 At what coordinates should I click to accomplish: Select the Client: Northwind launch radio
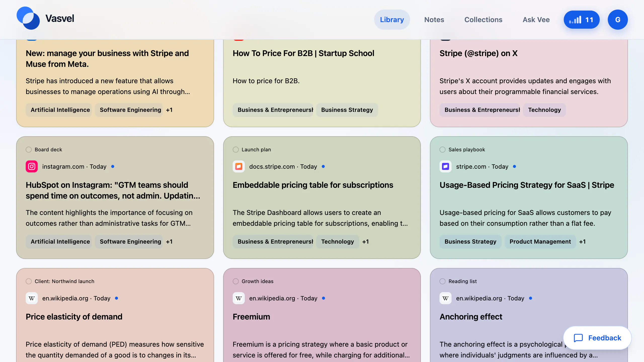point(29,281)
